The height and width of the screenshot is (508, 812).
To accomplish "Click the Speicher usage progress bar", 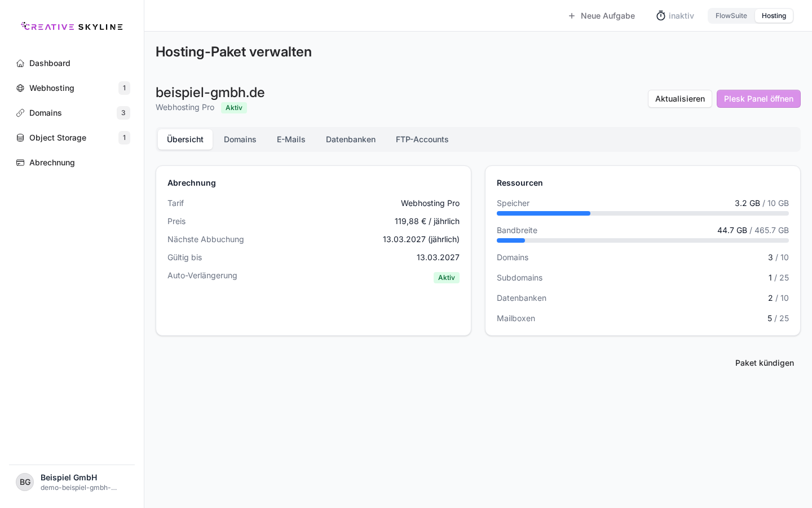I will (x=643, y=213).
